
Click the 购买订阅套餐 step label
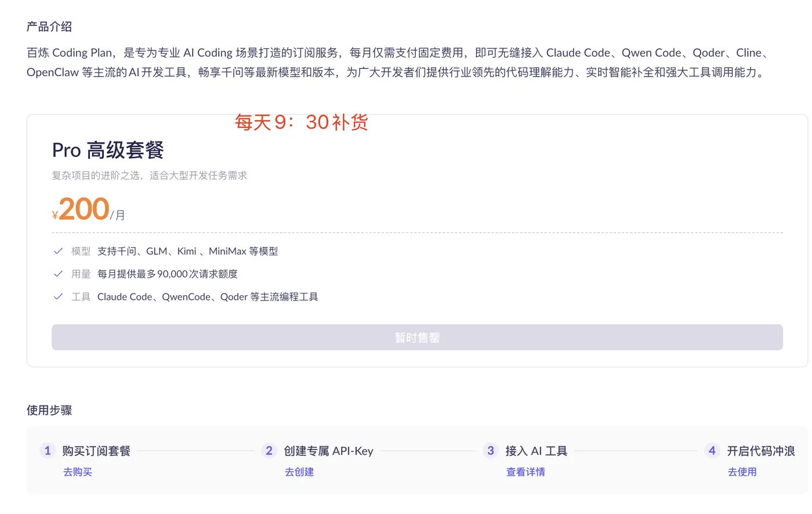pyautogui.click(x=96, y=451)
